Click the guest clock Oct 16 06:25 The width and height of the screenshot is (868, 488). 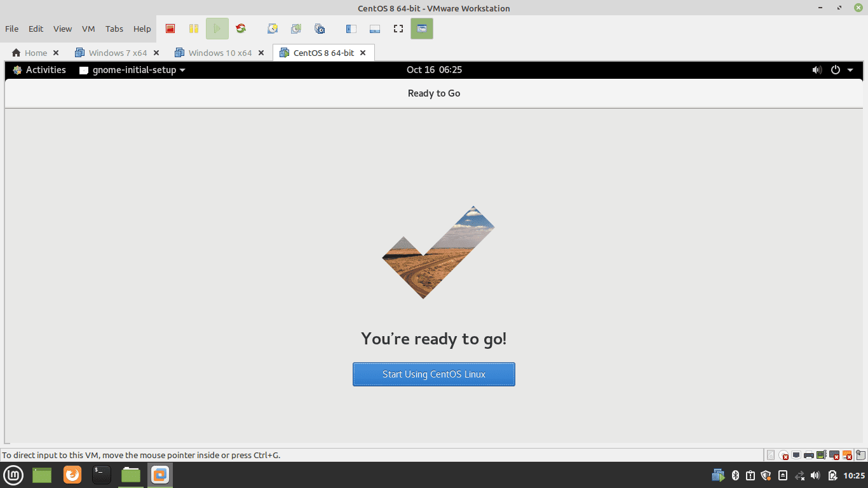[434, 70]
